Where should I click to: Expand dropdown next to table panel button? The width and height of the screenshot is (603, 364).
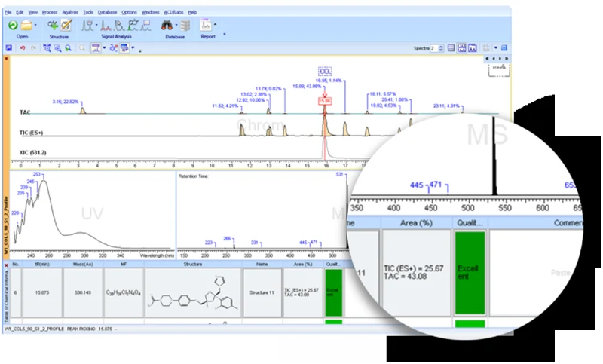tap(133, 48)
